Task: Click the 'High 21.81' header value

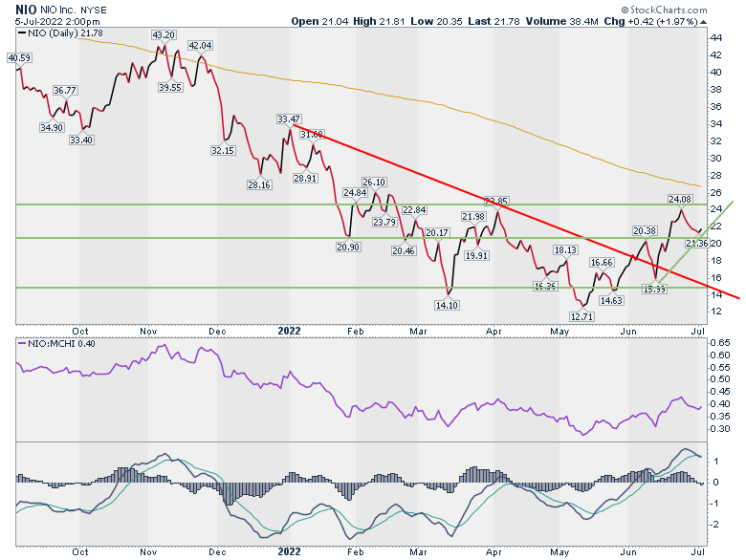Action: (379, 21)
